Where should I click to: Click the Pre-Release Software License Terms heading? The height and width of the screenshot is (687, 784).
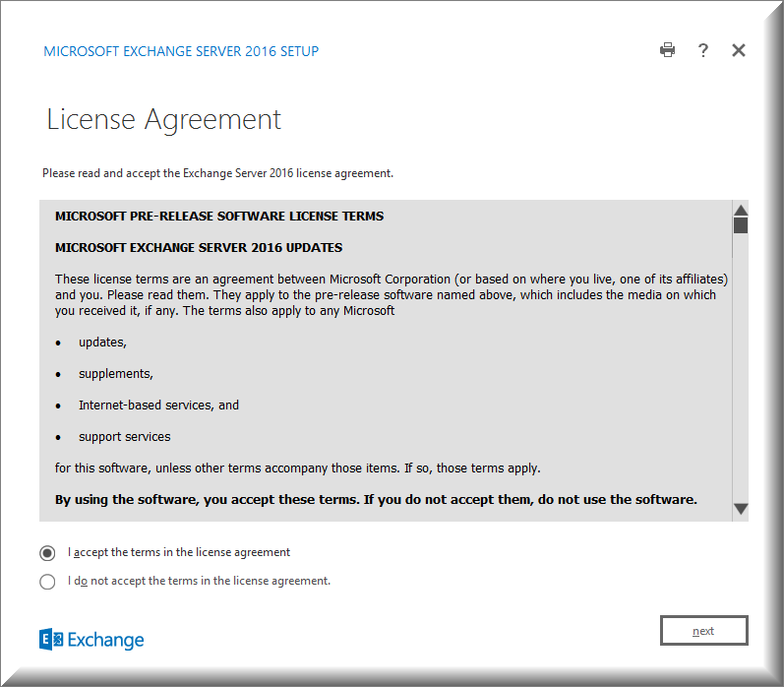[219, 216]
